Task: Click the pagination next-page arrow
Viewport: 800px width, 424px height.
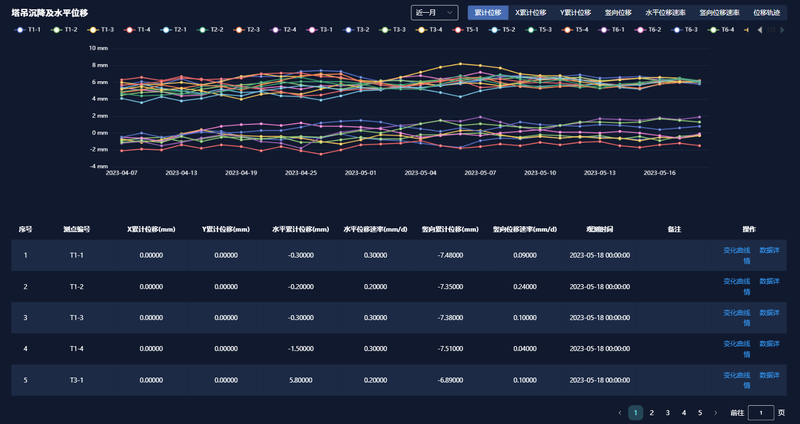Action: [716, 412]
